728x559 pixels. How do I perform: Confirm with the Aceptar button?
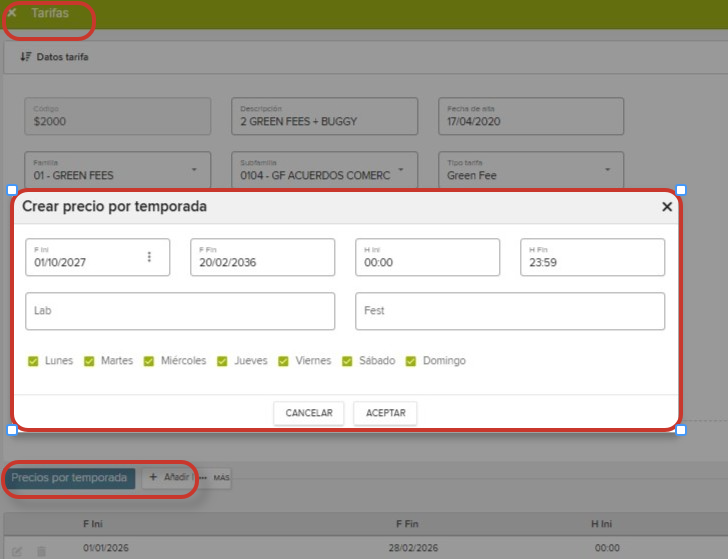pyautogui.click(x=385, y=413)
